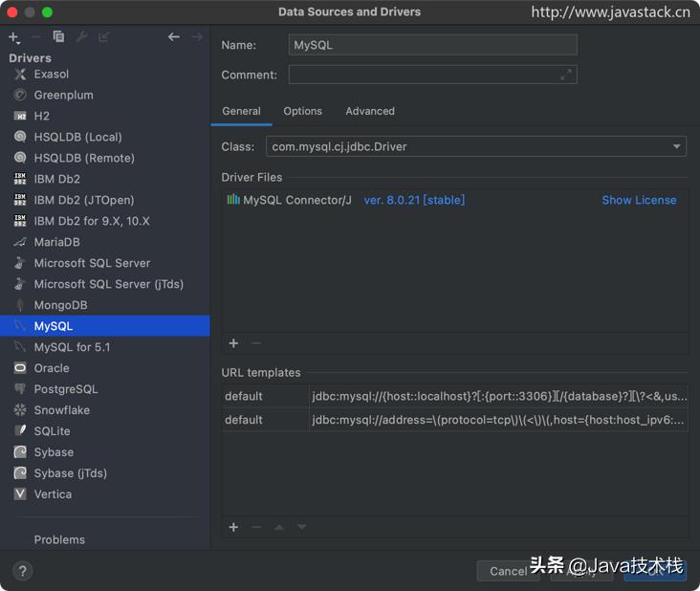Navigate forward with the right arrow
This screenshot has width=700, height=591.
point(196,36)
